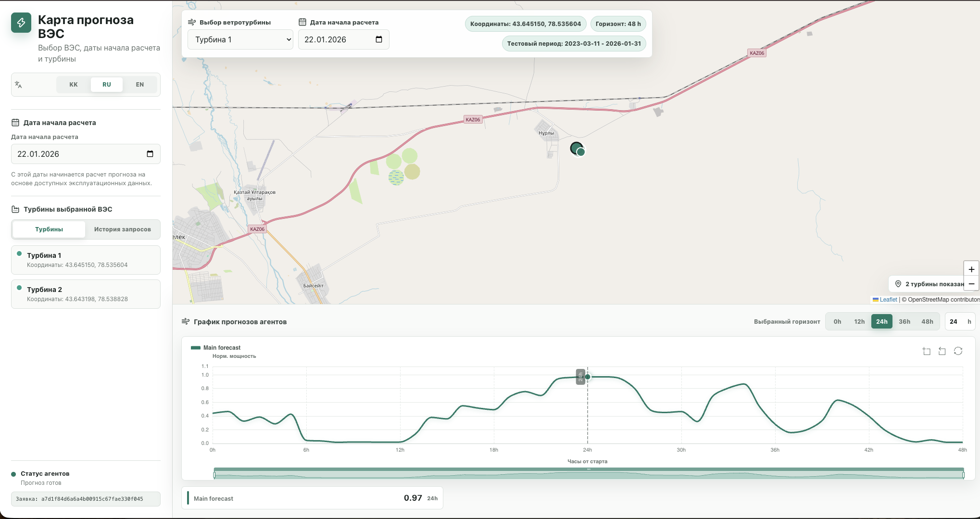This screenshot has width=980, height=519.
Task: Zoom in the map with plus button
Action: [971, 269]
